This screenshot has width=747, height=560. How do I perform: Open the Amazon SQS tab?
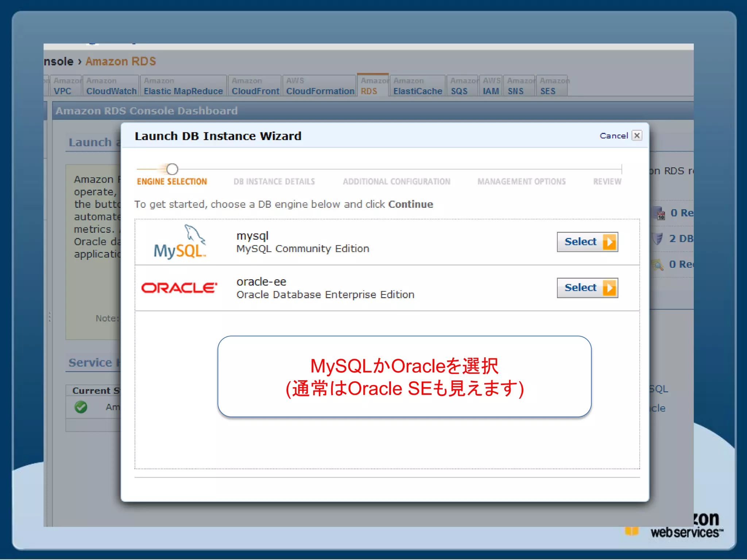click(x=462, y=86)
